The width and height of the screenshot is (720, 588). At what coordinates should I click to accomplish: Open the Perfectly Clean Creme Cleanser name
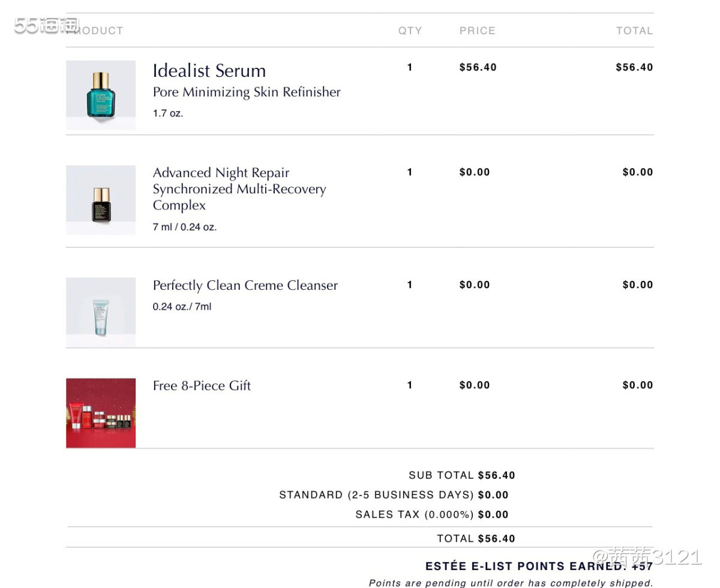tap(245, 286)
